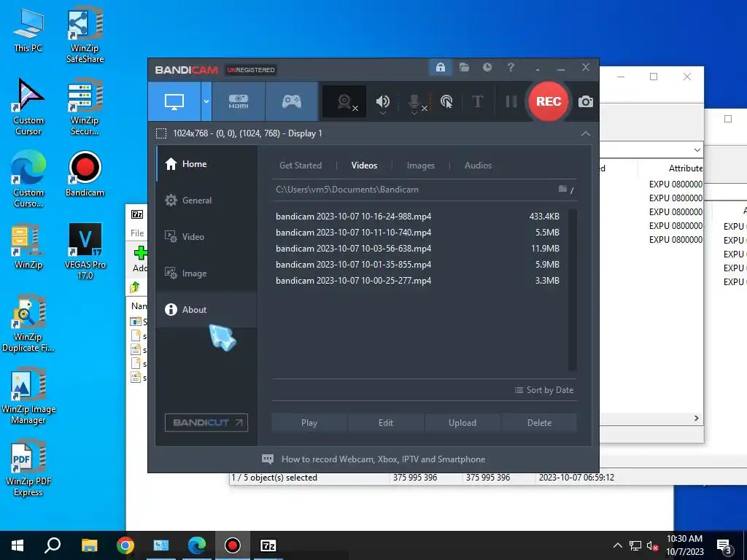Show hidden tray icons chevron
Screen dimensions: 747x560
(x=617, y=545)
